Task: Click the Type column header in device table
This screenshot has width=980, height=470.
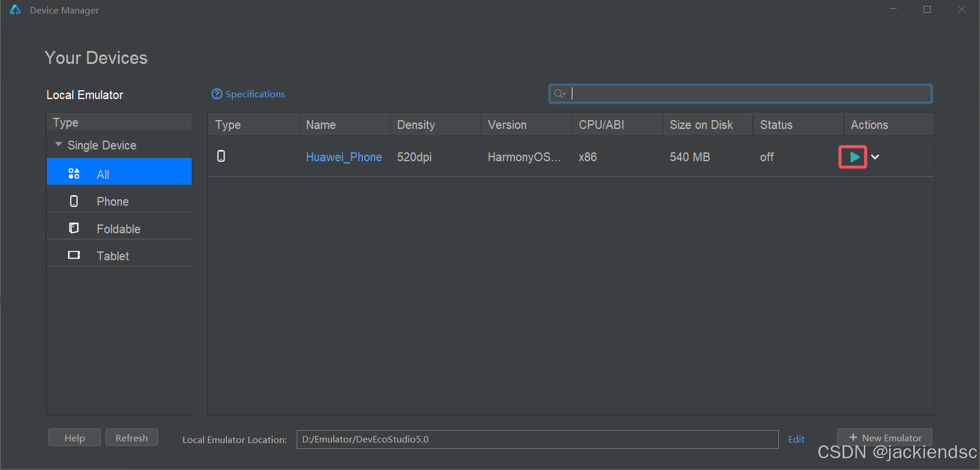Action: (x=253, y=125)
